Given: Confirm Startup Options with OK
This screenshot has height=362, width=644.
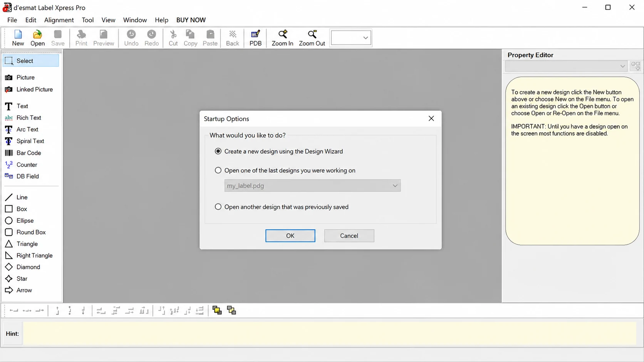Looking at the screenshot, I should pyautogui.click(x=290, y=236).
